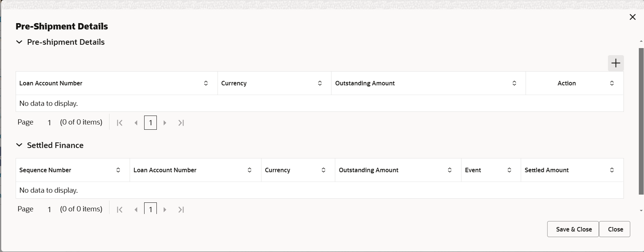
Task: Sort by Currency in the Settled Finance table
Action: (x=324, y=170)
